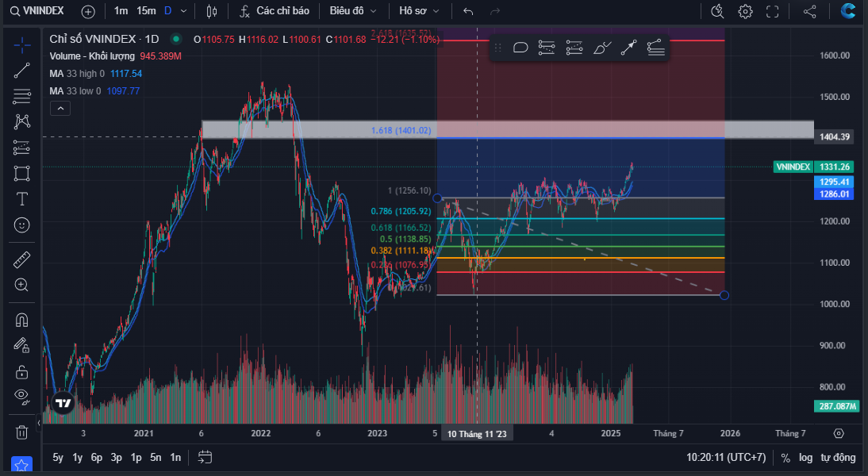
Task: Pick the second Fib lines tool in the floating toolbar
Action: click(574, 48)
